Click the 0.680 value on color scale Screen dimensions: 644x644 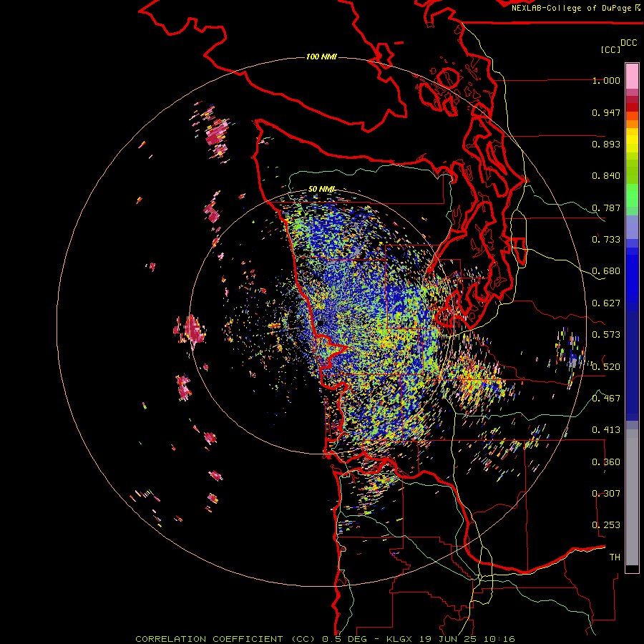[606, 271]
